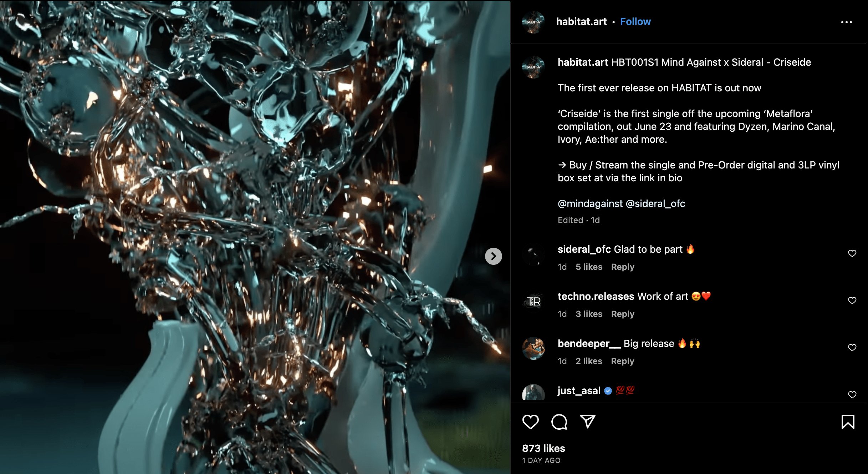Viewport: 868px width, 474px height.
Task: Comment on the habitat.art post
Action: [557, 421]
